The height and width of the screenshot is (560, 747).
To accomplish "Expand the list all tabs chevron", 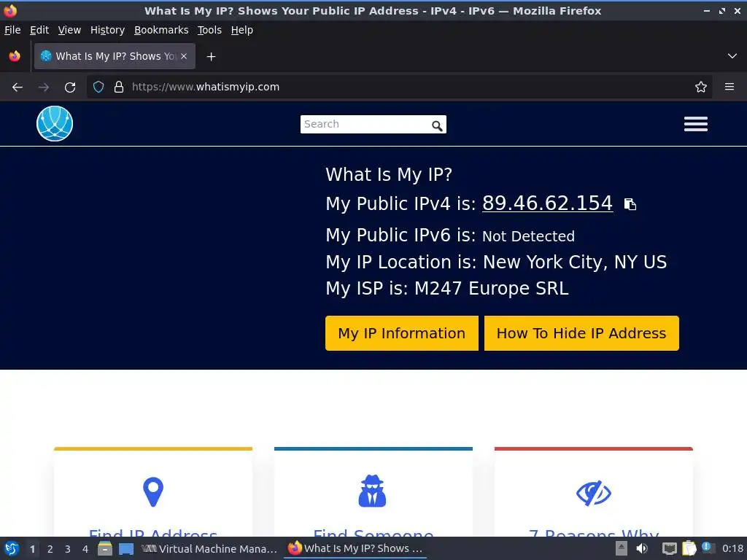I will coord(732,56).
